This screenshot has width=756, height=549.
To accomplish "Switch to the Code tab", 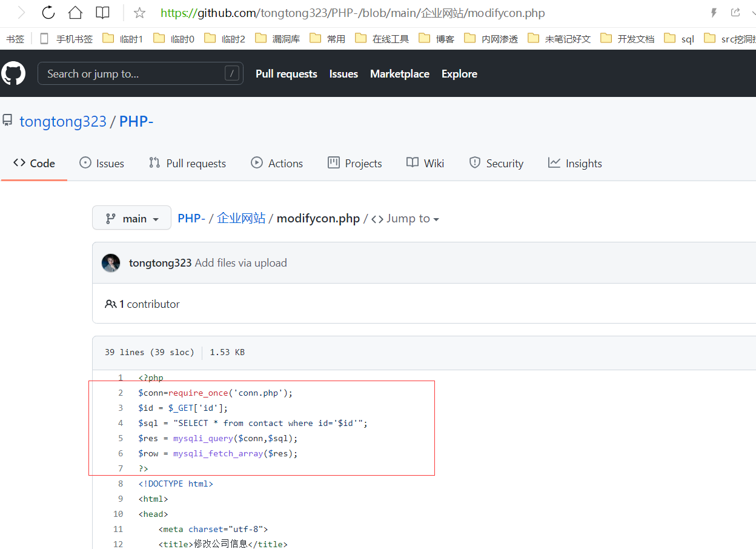I will tap(34, 163).
